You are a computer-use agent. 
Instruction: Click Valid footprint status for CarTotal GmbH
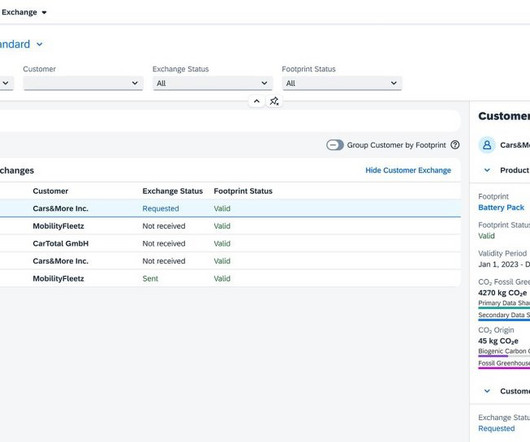(x=222, y=244)
